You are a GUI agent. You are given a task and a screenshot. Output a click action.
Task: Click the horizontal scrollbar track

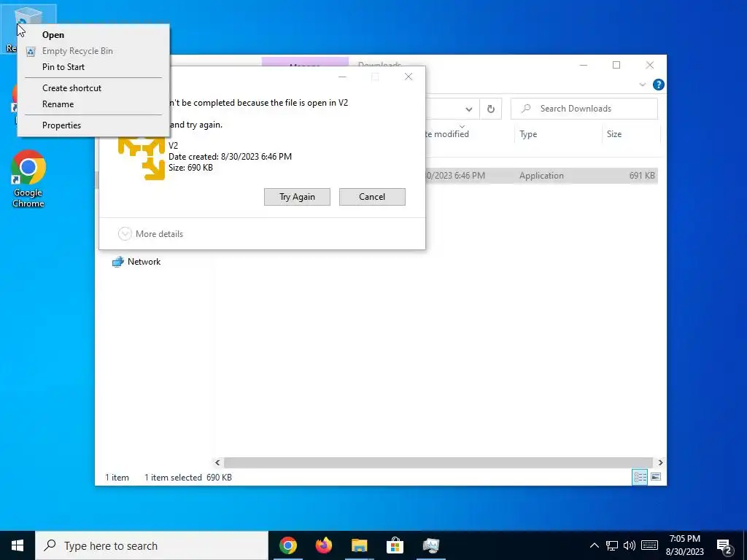[438, 462]
